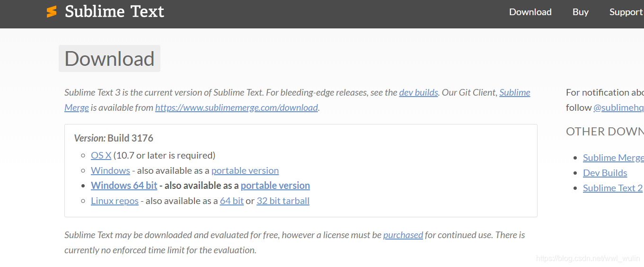The image size is (644, 267).
Task: Open the Sublime Text 2 sidebar link
Action: click(x=613, y=188)
